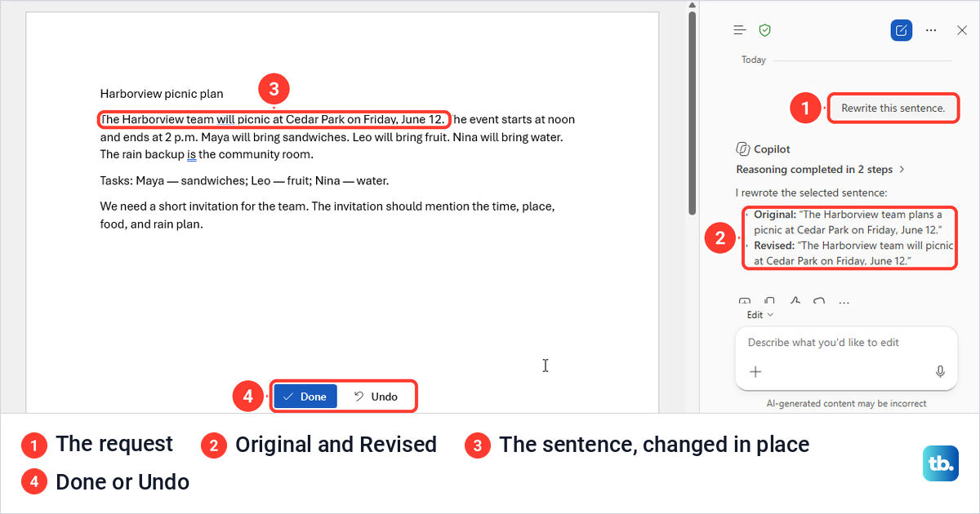Click the scrollbar up arrow above the document

693,5
